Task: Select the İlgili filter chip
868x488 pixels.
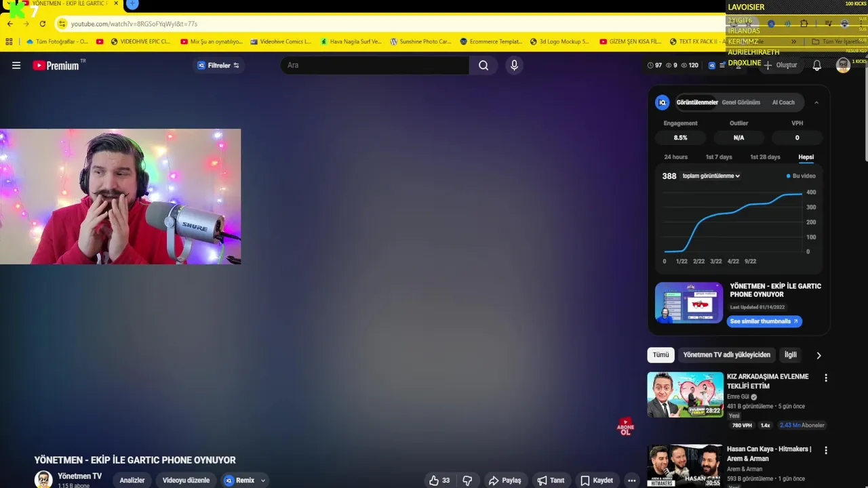Action: [791, 355]
